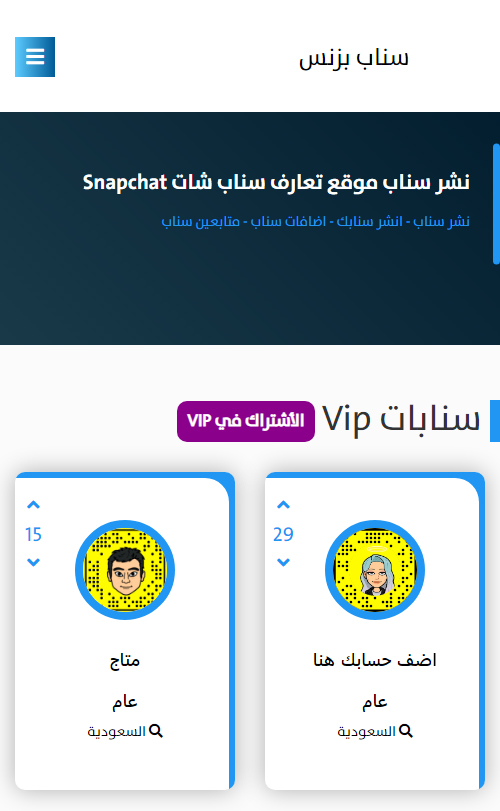The height and width of the screenshot is (811, 500).
Task: Open the متاج profile name link
Action: click(125, 661)
